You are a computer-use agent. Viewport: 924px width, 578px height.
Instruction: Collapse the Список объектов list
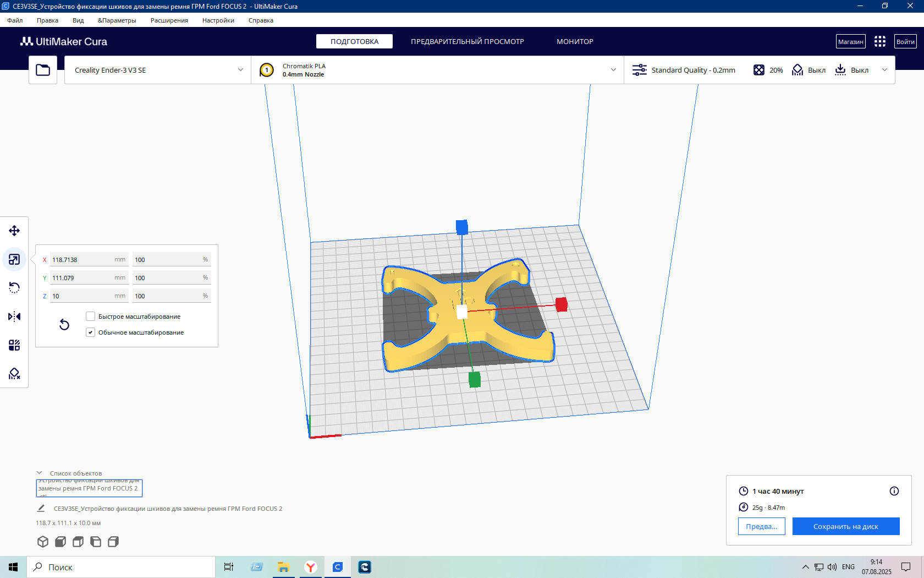pyautogui.click(x=40, y=473)
